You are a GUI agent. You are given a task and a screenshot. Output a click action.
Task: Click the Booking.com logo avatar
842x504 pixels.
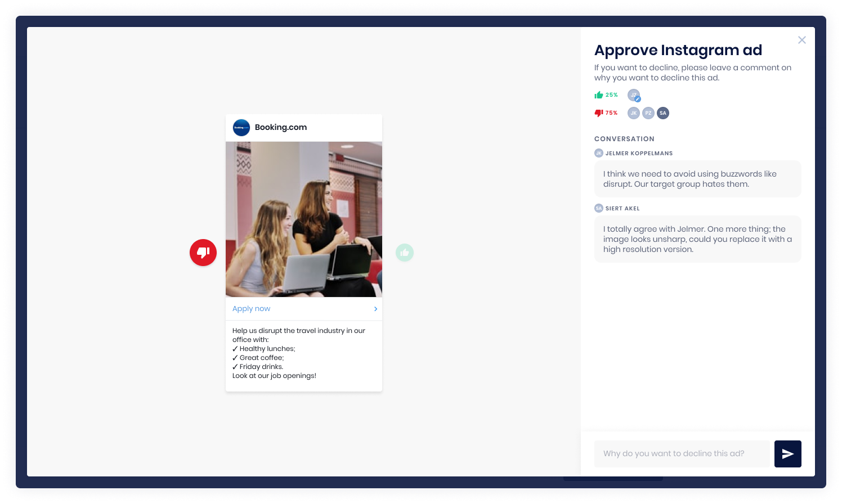[x=241, y=128]
